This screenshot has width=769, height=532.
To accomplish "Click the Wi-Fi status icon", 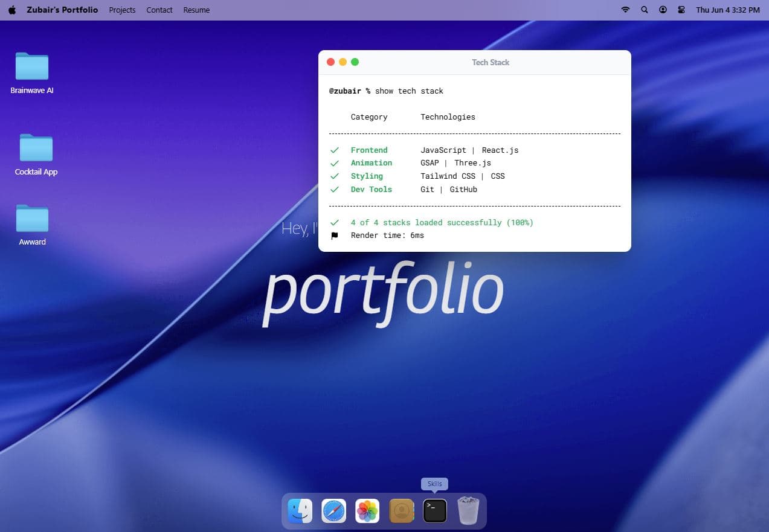I will coord(625,10).
